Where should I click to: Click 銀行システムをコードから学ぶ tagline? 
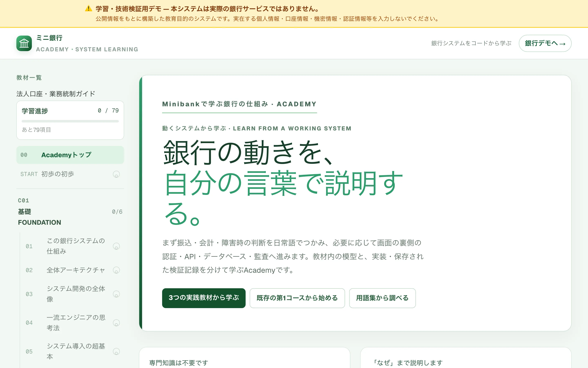[x=471, y=43]
